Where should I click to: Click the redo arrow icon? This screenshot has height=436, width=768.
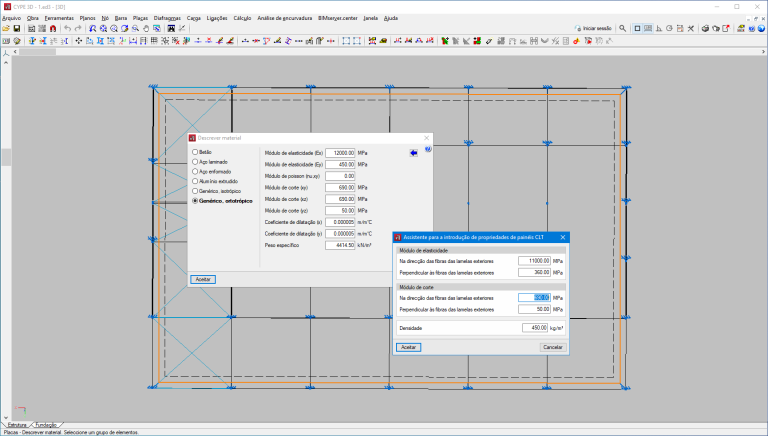click(79, 29)
